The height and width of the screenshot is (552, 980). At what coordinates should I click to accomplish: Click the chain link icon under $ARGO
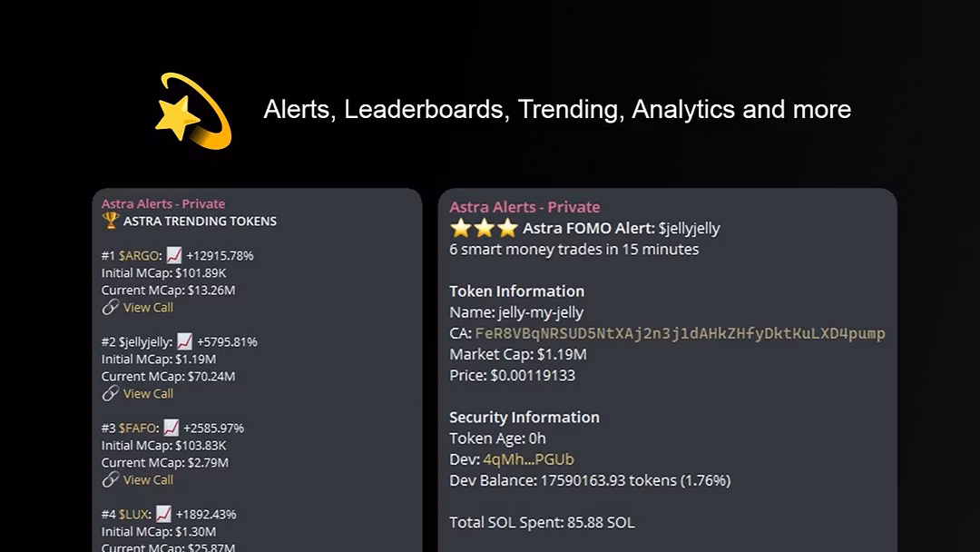[x=111, y=307]
